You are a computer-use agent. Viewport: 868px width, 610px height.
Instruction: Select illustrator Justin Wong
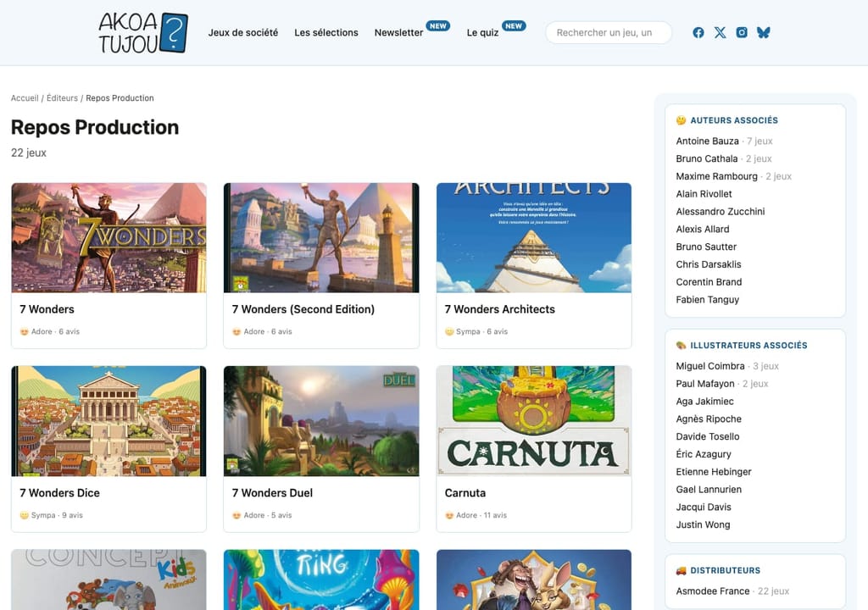pyautogui.click(x=703, y=524)
